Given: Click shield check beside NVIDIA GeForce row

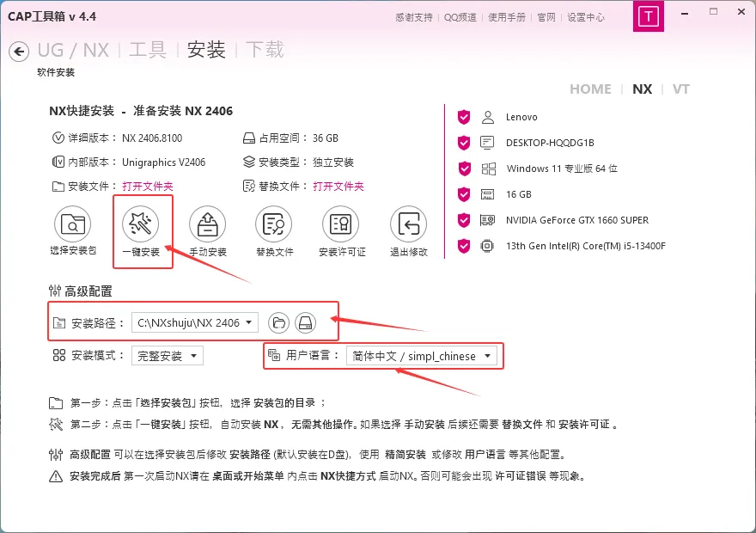Looking at the screenshot, I should click(464, 220).
